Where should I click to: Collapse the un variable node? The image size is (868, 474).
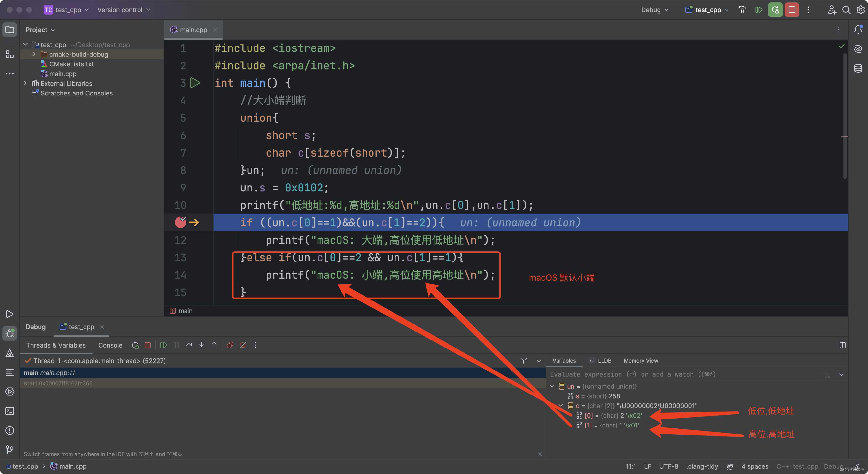(552, 386)
